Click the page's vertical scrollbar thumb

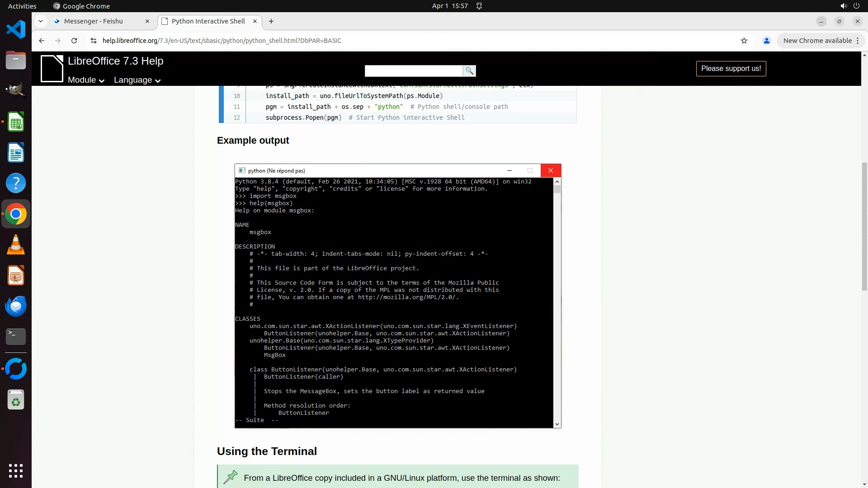point(864,226)
